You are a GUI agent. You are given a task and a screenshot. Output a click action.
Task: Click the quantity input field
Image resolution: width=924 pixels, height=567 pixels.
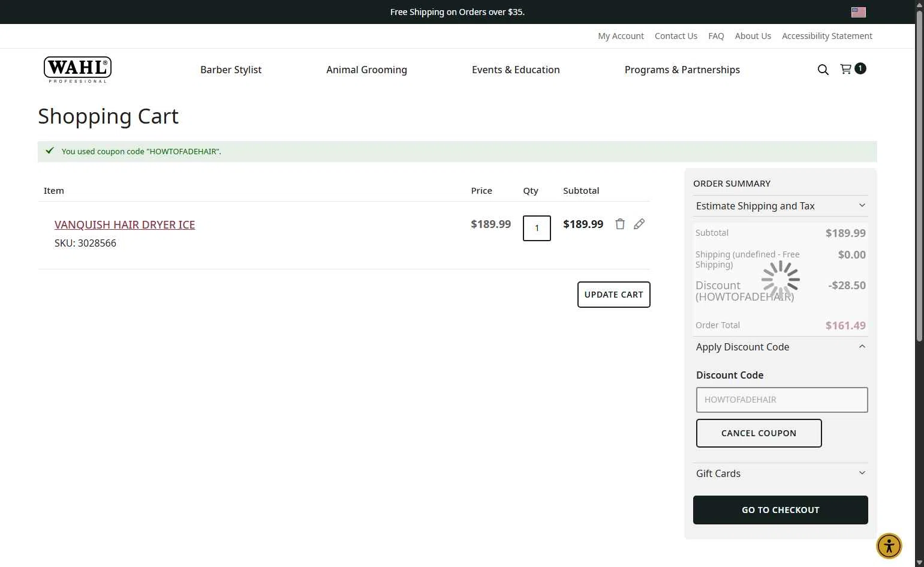(x=537, y=228)
